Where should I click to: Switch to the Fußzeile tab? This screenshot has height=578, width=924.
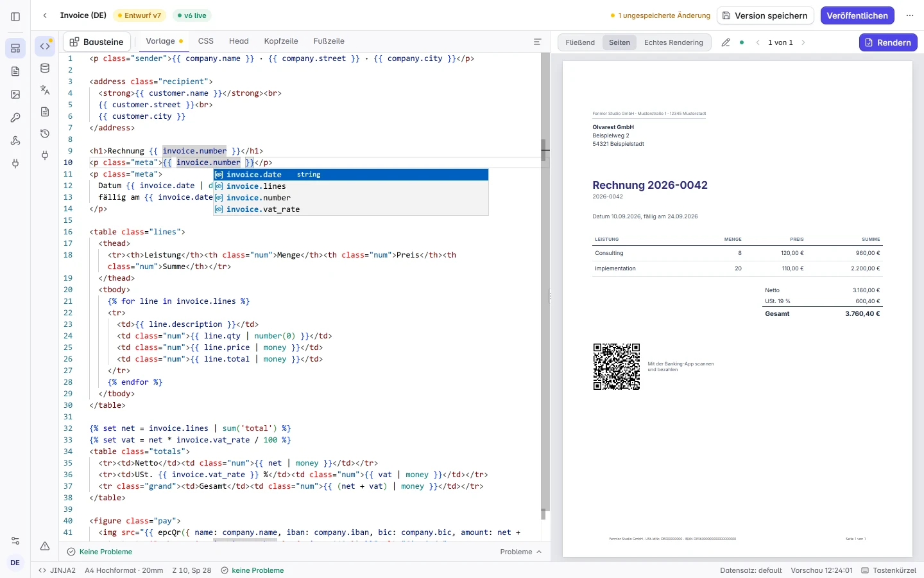(x=329, y=41)
